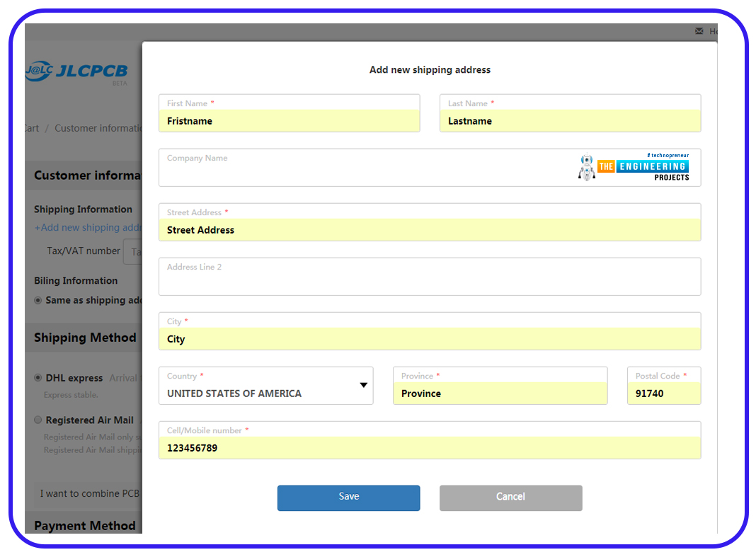The width and height of the screenshot is (756, 557).
Task: Click the First Name input field
Action: (290, 113)
